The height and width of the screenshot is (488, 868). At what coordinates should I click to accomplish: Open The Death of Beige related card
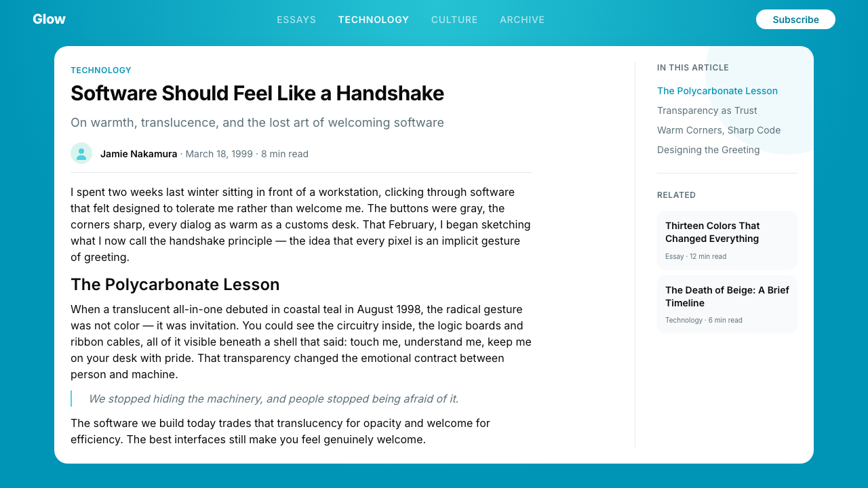tap(727, 304)
